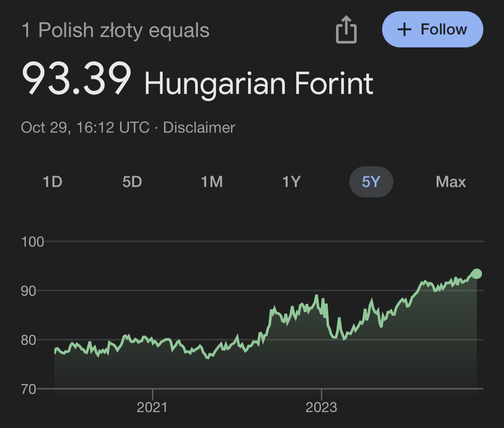Click the share icon
This screenshot has width=504, height=428.
click(x=346, y=30)
